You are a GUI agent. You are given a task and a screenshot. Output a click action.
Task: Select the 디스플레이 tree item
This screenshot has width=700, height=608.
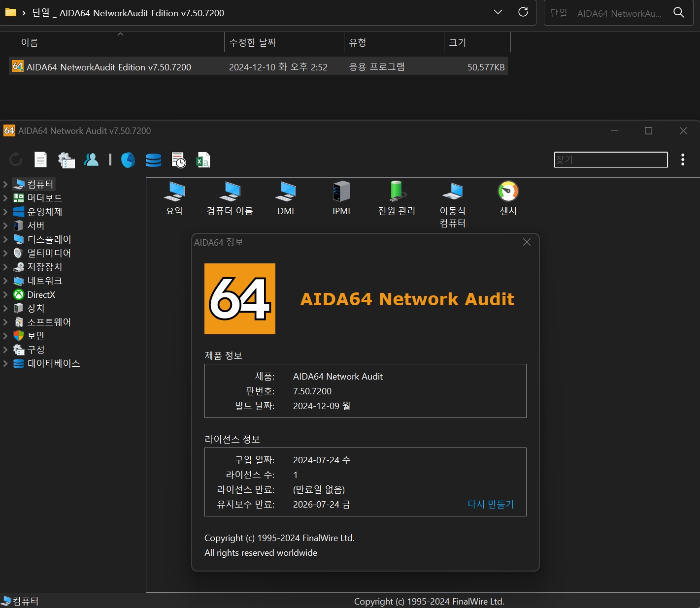[x=42, y=239]
